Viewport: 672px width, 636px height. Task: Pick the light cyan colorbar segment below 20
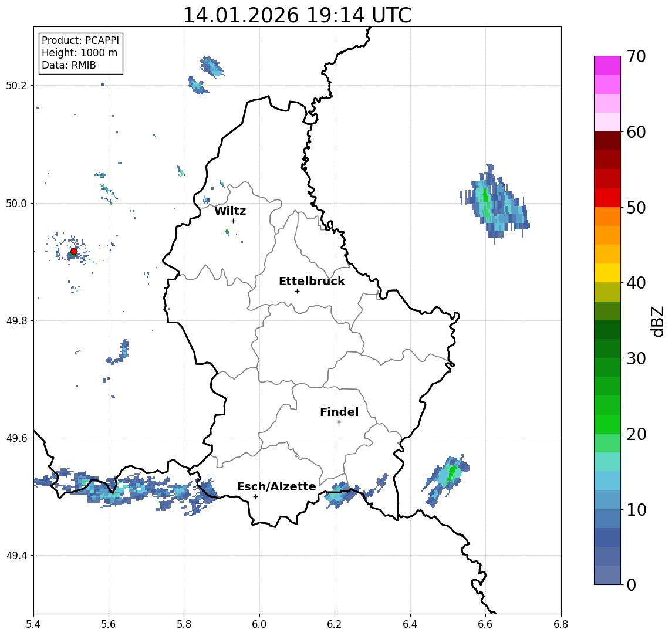[607, 462]
